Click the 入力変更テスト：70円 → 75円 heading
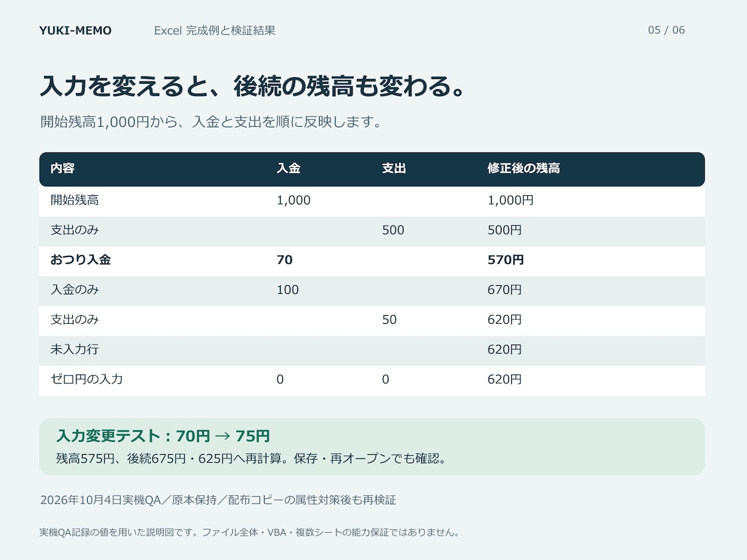747x560 pixels. coord(163,436)
